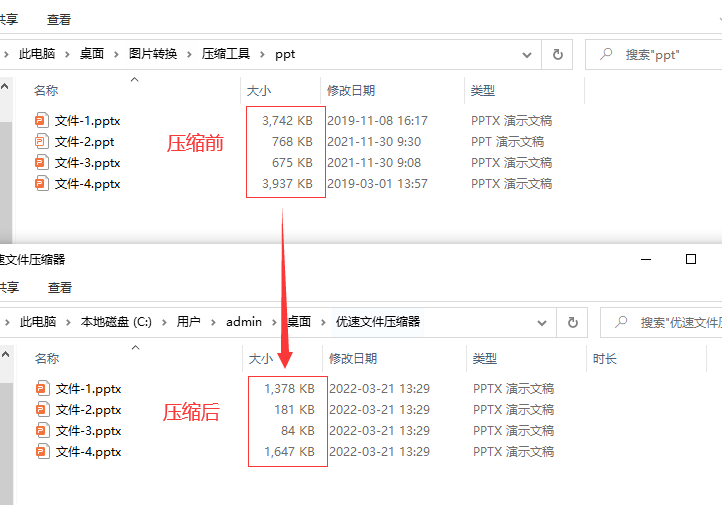This screenshot has height=505, width=722.
Task: Sort by 名称 in 优速文件压缩器 window
Action: pos(47,359)
